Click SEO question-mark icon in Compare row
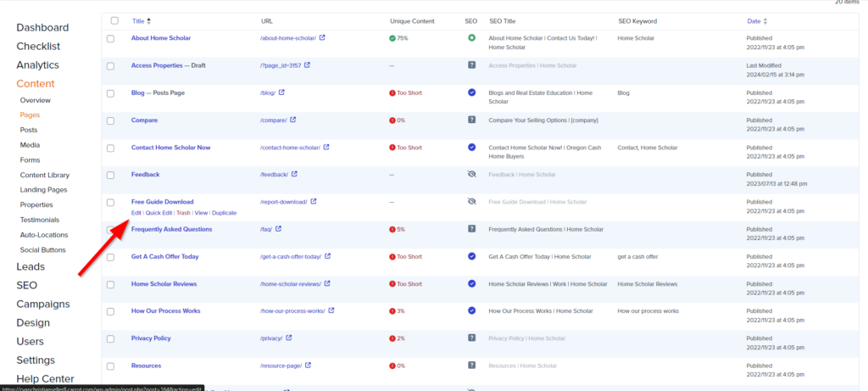 [x=471, y=120]
